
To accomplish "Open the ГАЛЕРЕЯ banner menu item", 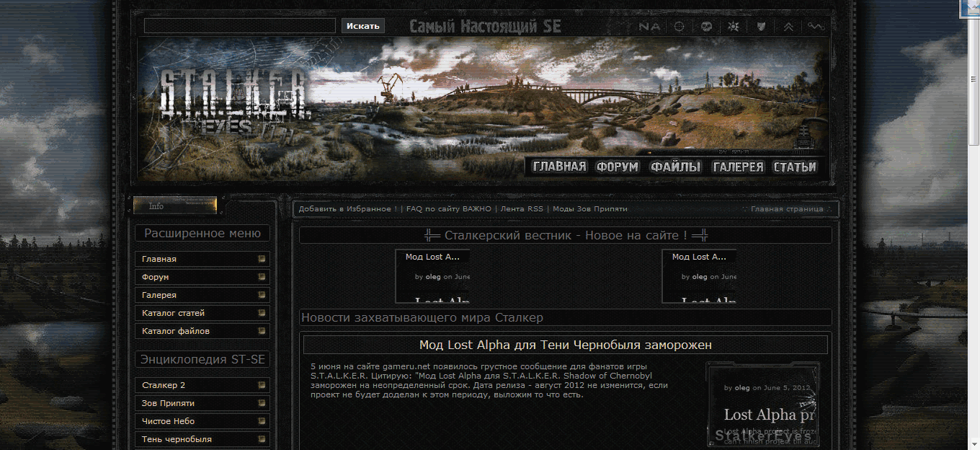I will (x=738, y=167).
